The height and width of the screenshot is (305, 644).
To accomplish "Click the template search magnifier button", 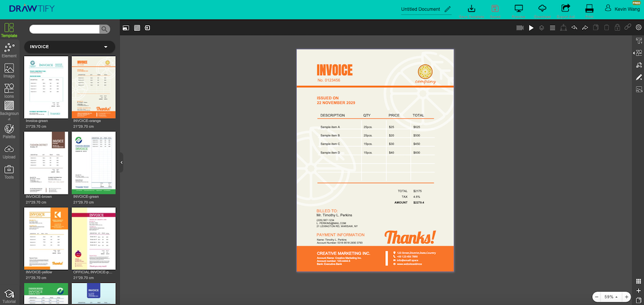I will coord(105,29).
